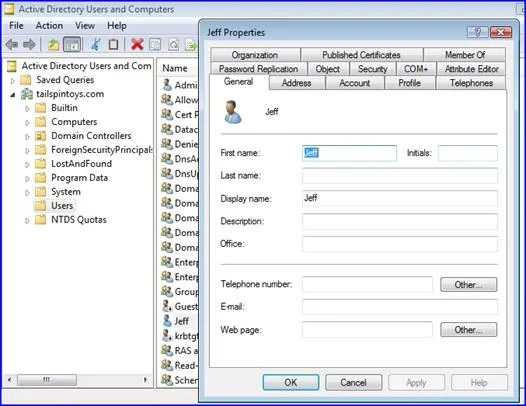This screenshot has height=406, width=526.
Task: Click the red Delete X icon
Action: tap(137, 44)
